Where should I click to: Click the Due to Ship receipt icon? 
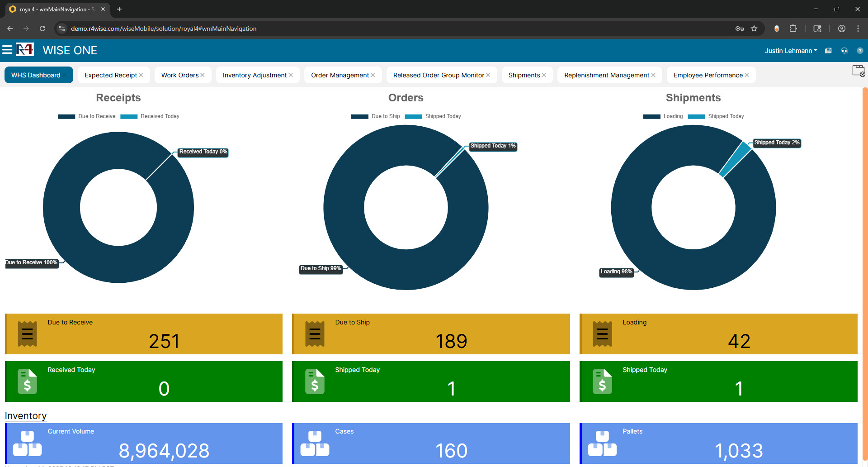click(315, 334)
